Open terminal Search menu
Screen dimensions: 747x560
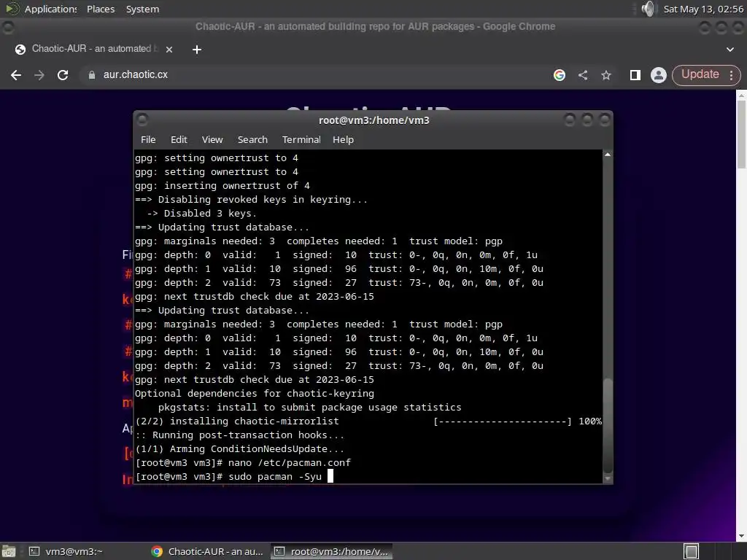click(252, 139)
